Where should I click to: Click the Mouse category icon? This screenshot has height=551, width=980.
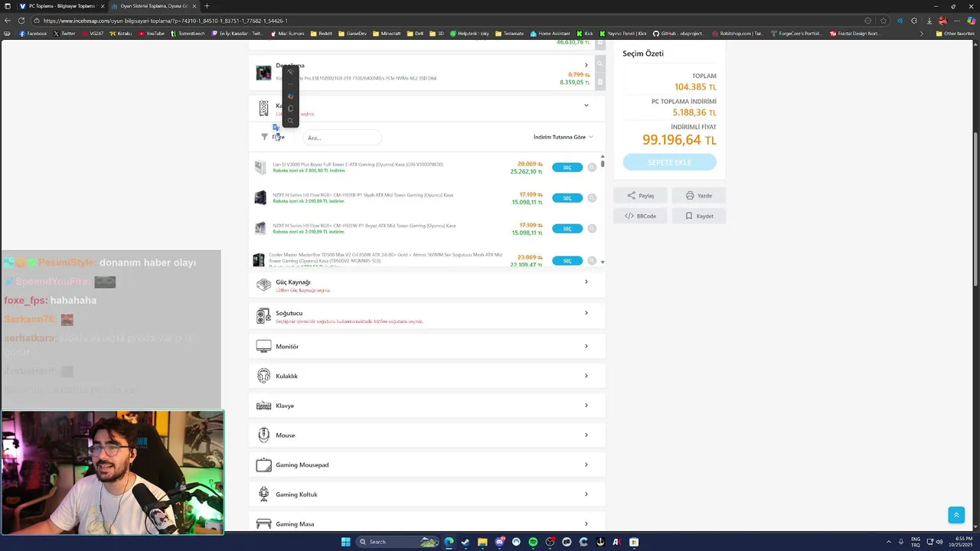click(x=263, y=435)
